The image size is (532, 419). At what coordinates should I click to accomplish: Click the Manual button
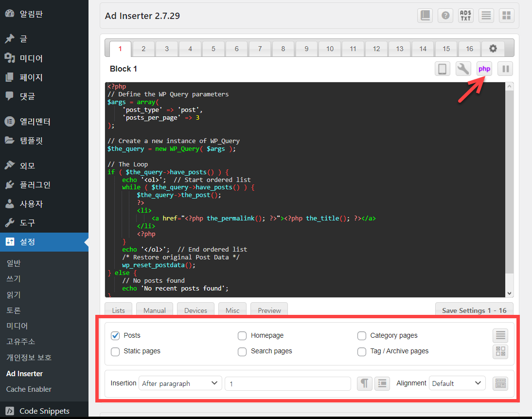click(155, 310)
